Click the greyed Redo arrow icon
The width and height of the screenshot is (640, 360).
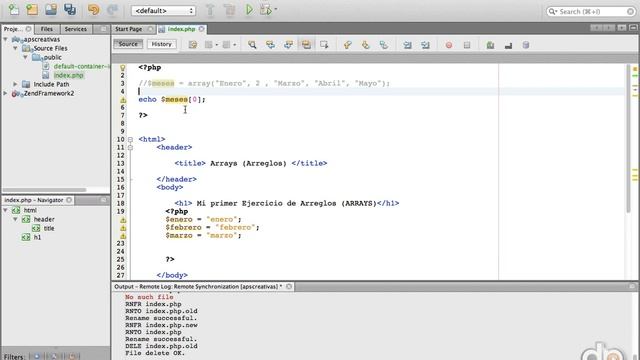[112, 10]
